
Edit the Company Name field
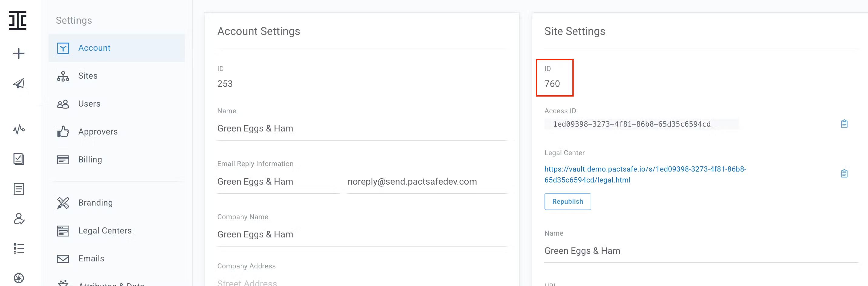coord(362,234)
